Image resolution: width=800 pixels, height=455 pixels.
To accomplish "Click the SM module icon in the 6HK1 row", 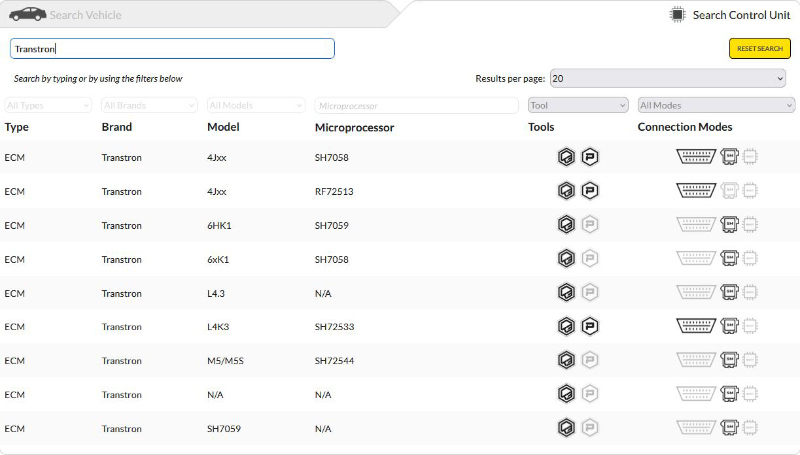I will [x=730, y=225].
